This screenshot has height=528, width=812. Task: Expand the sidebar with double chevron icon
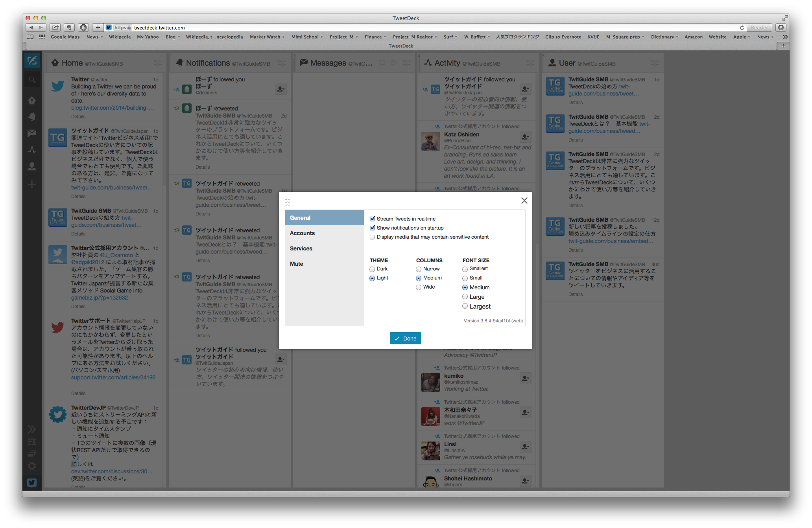click(32, 429)
